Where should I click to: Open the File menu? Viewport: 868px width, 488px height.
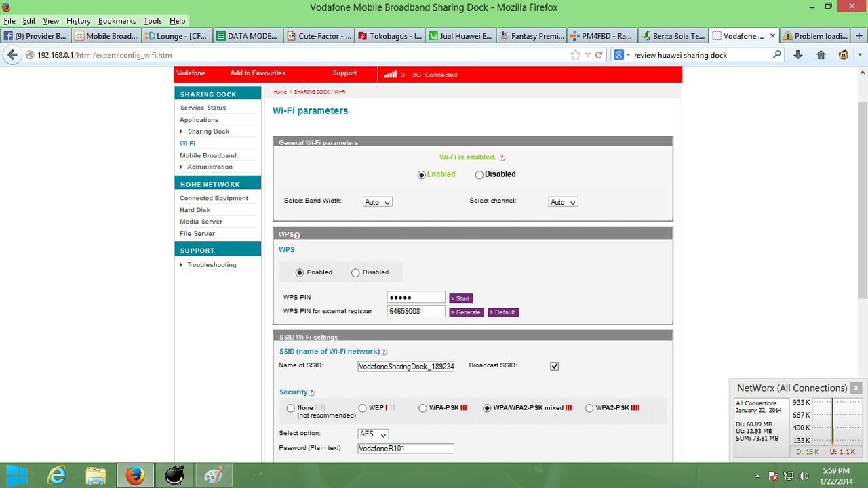pyautogui.click(x=9, y=21)
